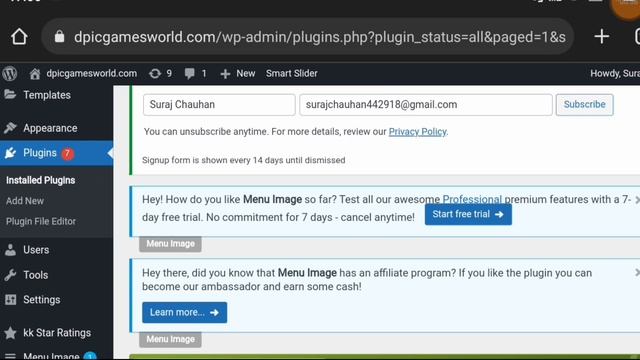640x360 pixels.
Task: Click the Plugins update count badge
Action: (x=67, y=153)
